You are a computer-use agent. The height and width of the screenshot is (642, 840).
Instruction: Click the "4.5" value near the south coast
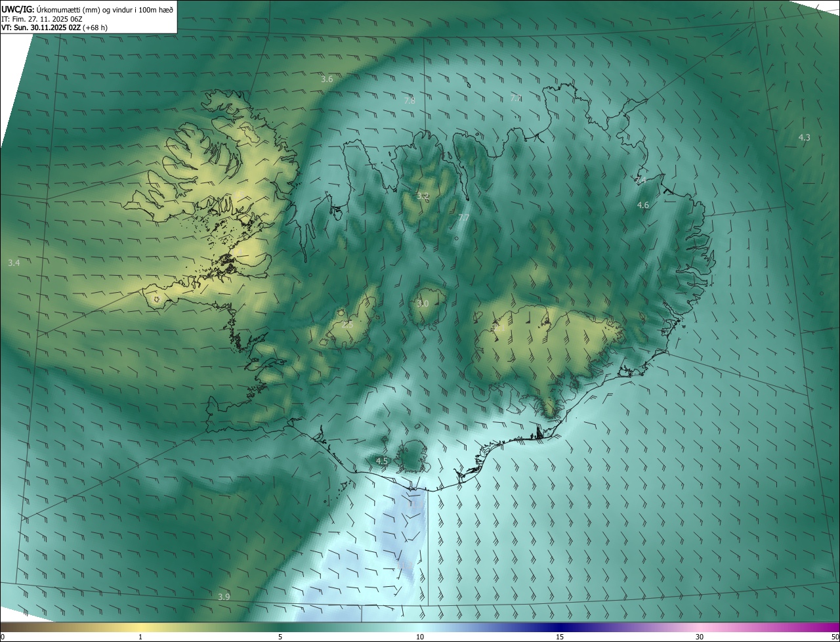coord(382,461)
